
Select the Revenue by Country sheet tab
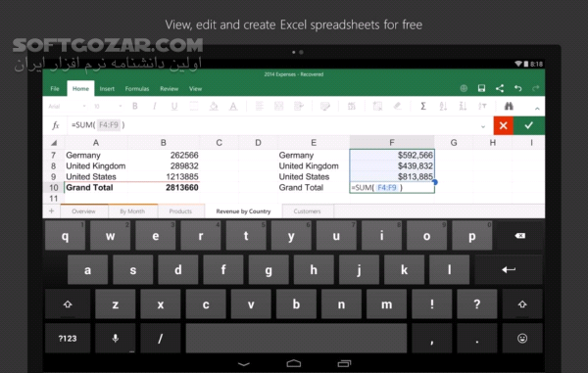[243, 211]
